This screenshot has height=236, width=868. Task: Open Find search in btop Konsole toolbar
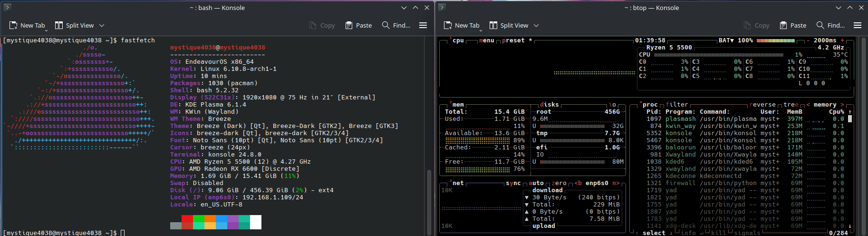pos(830,25)
